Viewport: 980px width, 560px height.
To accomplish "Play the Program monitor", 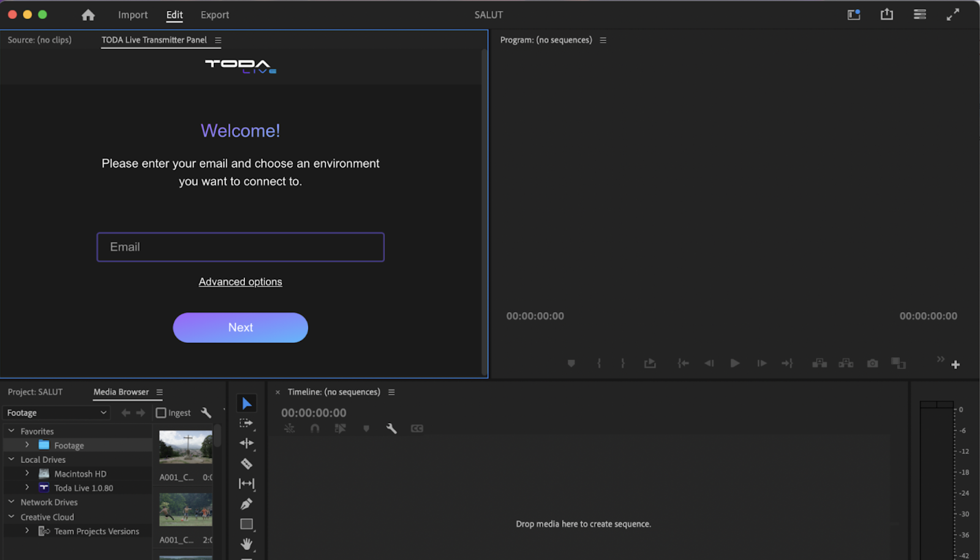I will pos(735,364).
